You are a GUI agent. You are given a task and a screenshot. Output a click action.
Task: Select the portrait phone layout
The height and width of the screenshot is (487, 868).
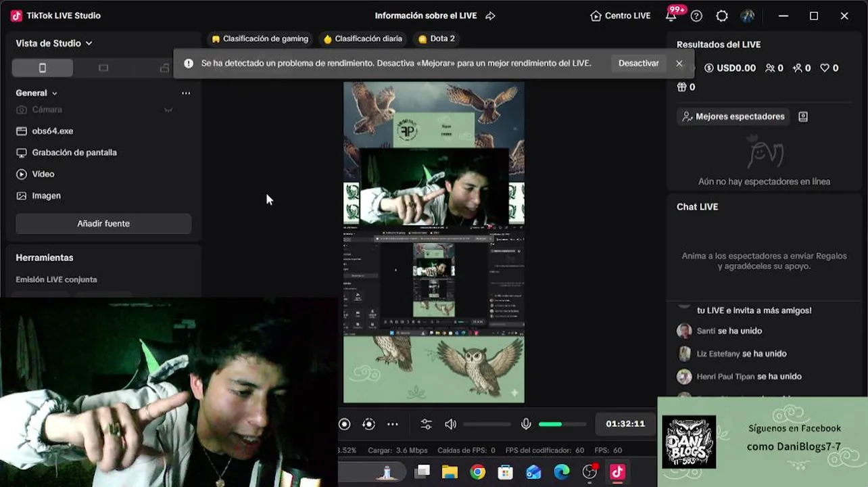pos(43,68)
